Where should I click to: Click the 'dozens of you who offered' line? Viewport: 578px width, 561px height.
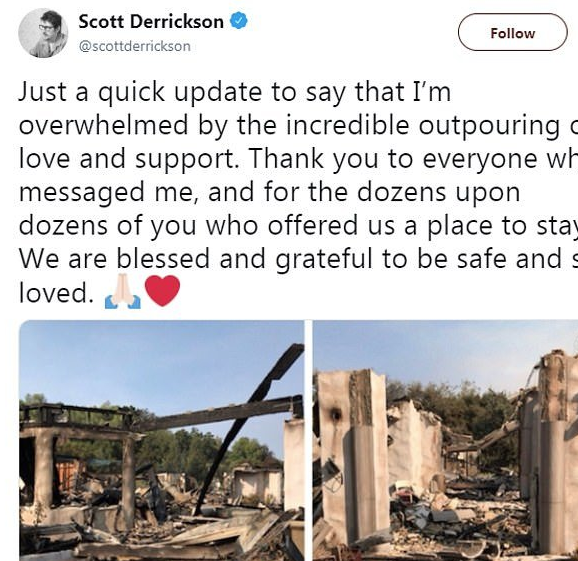[298, 225]
